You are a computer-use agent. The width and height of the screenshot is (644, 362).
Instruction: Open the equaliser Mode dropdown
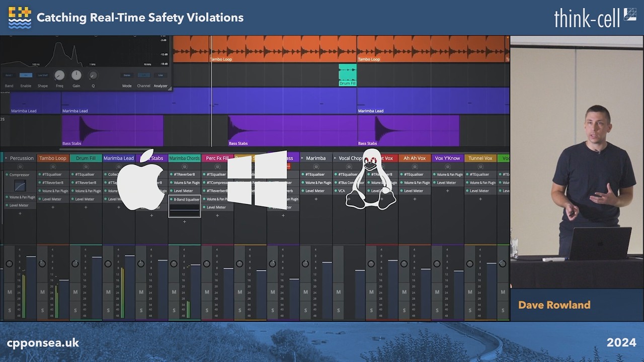tap(127, 75)
